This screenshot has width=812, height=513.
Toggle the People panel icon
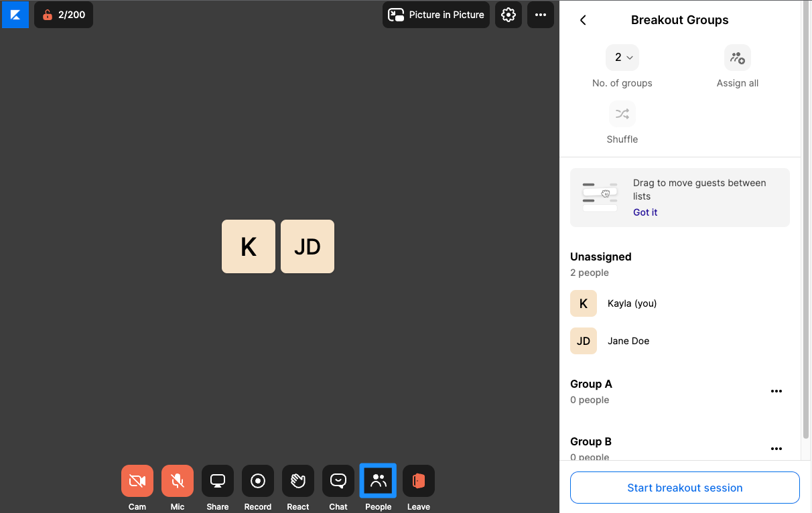(379, 481)
